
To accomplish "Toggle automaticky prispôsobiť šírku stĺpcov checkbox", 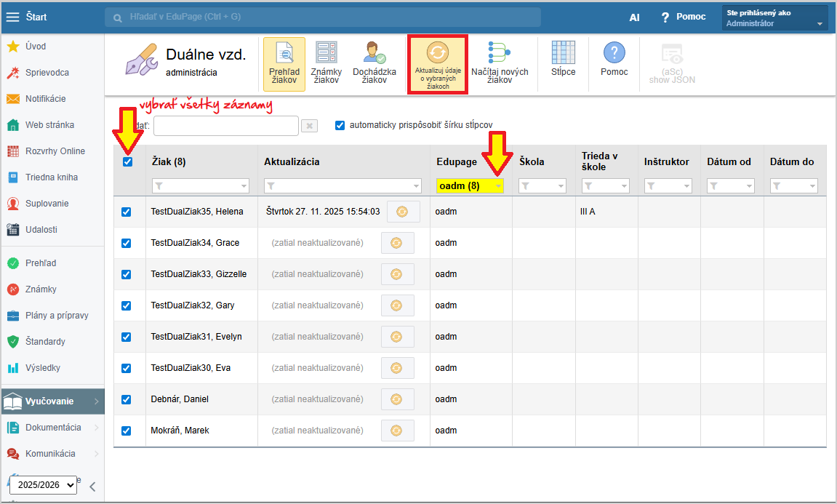I will click(x=340, y=125).
